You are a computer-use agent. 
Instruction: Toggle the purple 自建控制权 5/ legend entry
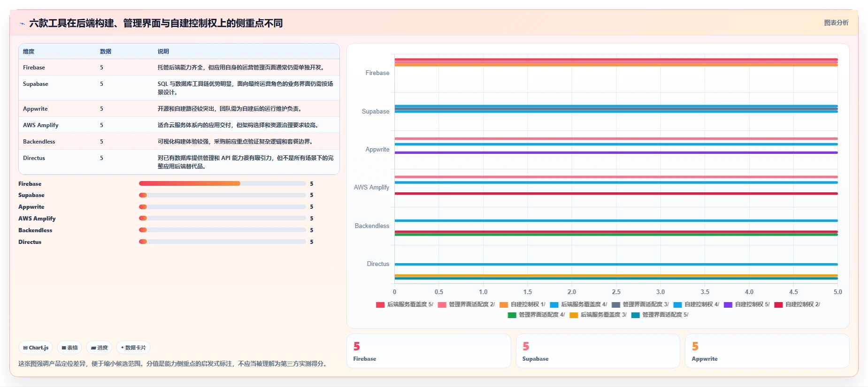(747, 304)
